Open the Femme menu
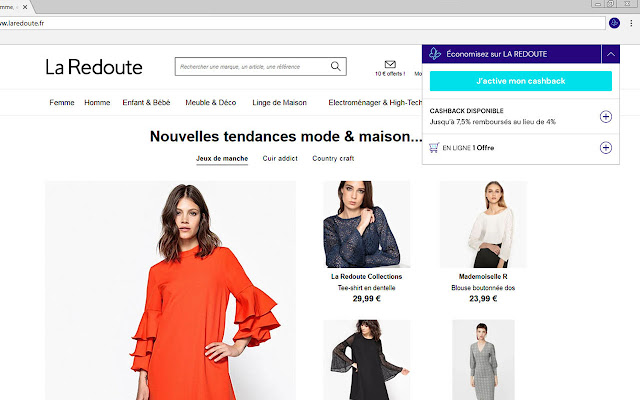 [62, 102]
